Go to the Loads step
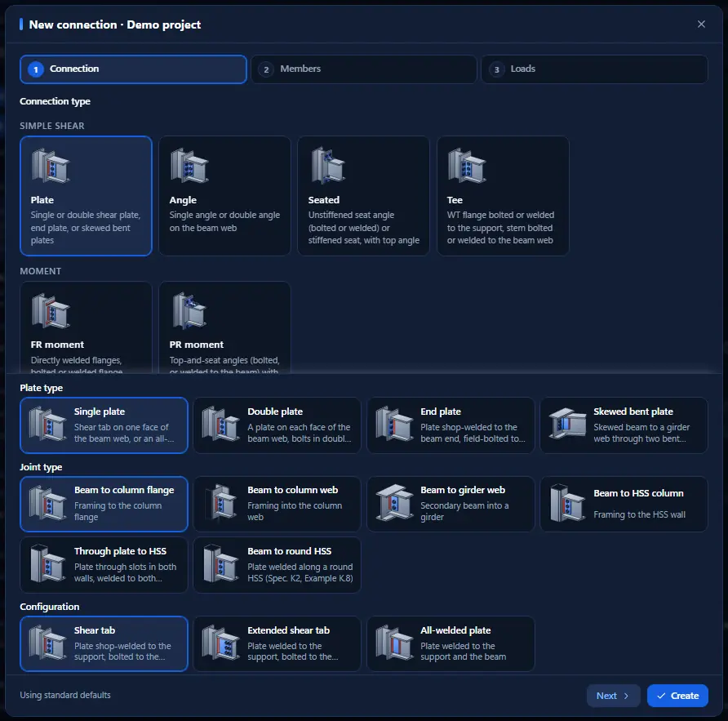This screenshot has width=728, height=721. (594, 69)
